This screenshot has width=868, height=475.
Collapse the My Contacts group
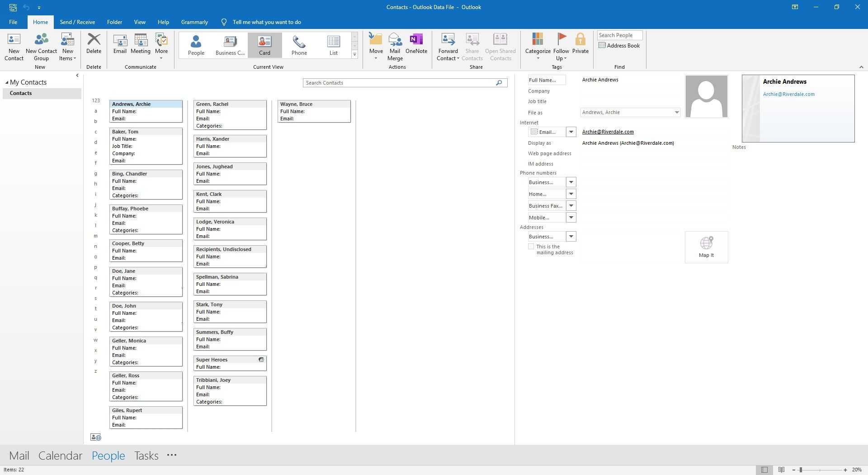7,82
